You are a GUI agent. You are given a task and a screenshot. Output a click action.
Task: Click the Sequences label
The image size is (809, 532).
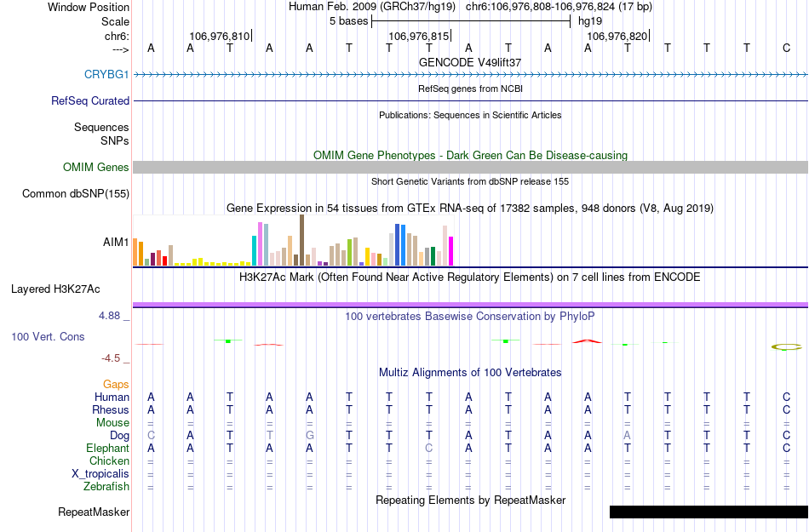(x=101, y=128)
